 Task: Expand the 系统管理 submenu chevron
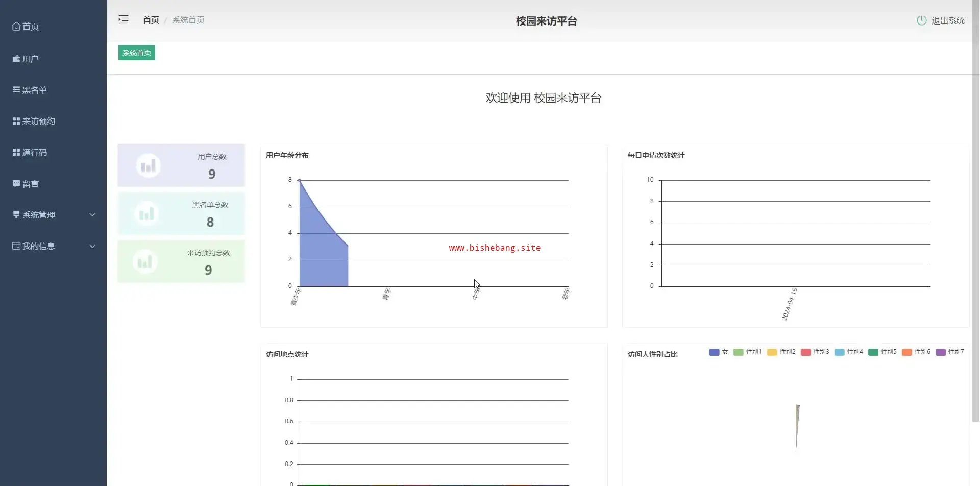92,215
